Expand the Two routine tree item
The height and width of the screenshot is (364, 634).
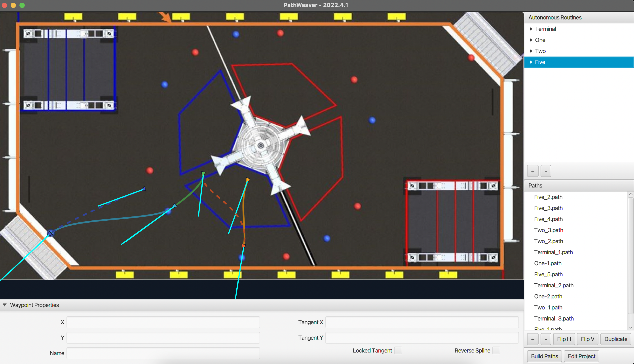(531, 51)
